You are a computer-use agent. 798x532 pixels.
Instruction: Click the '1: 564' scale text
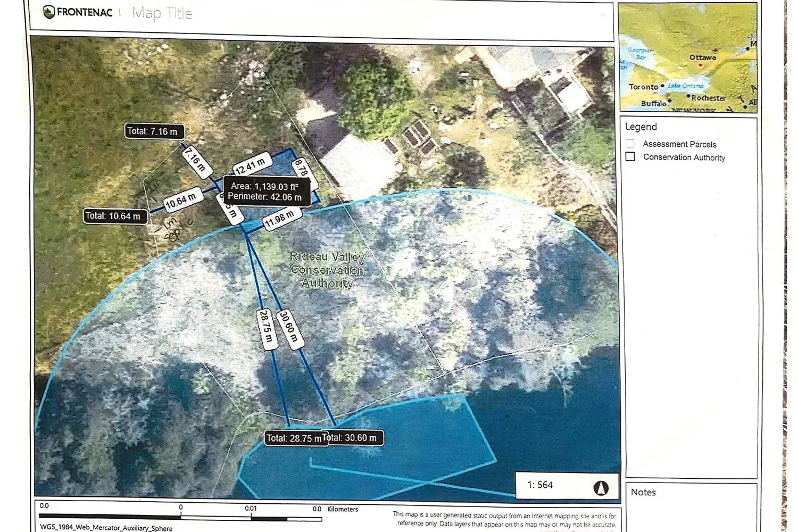point(540,485)
